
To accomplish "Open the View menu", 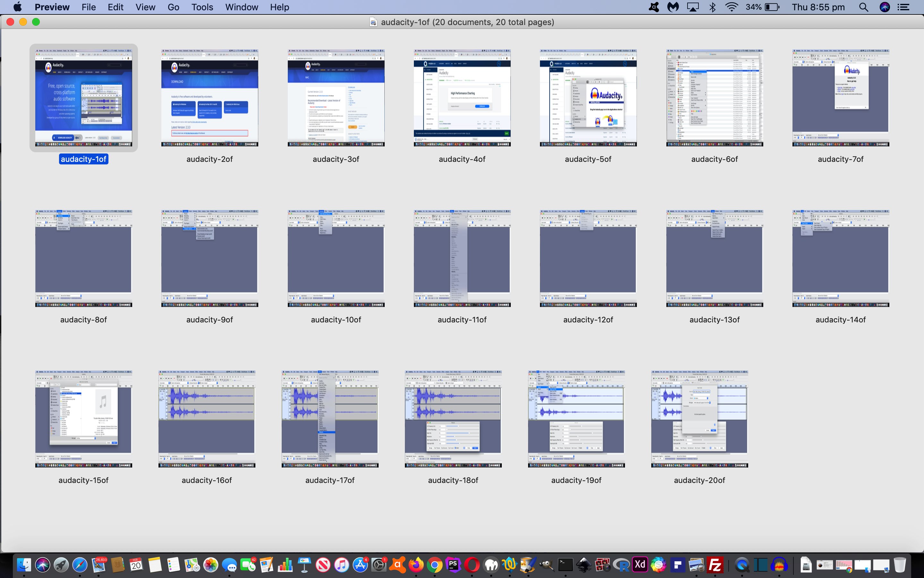I will [x=145, y=7].
